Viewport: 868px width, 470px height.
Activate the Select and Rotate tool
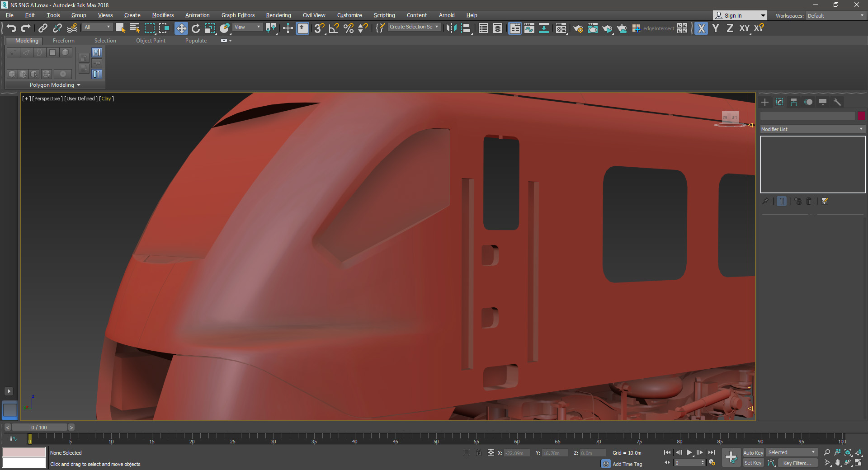(x=195, y=28)
